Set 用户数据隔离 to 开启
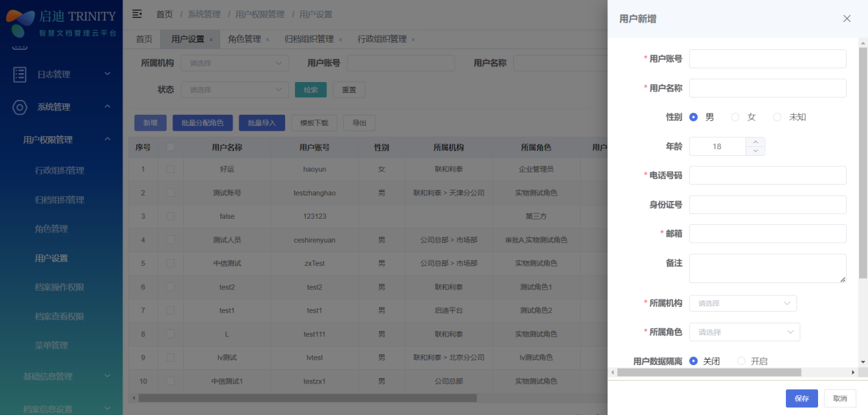 741,361
